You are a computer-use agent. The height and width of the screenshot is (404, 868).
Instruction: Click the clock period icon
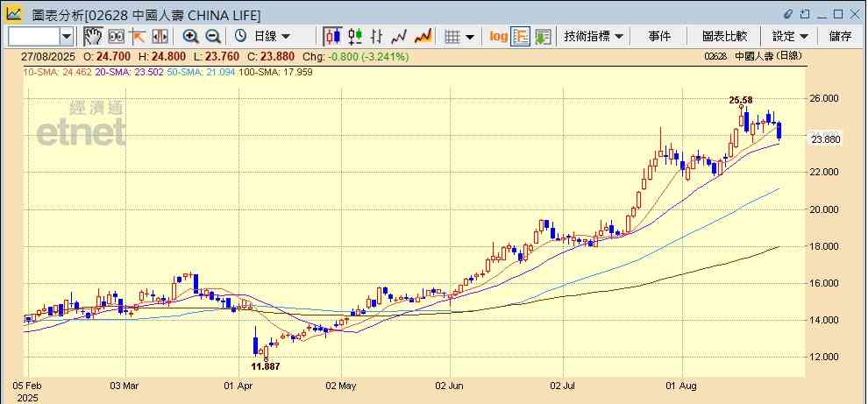pos(240,37)
